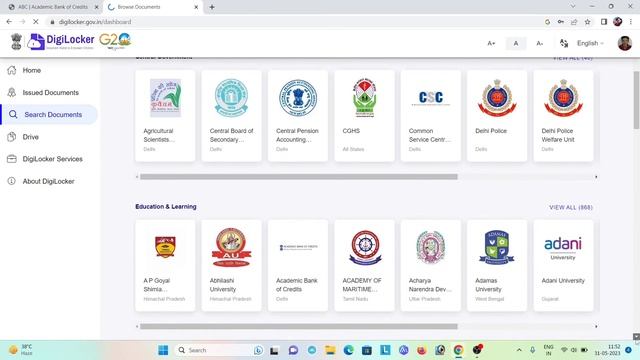Open Delhi Police Welfare Unit card

[563, 116]
